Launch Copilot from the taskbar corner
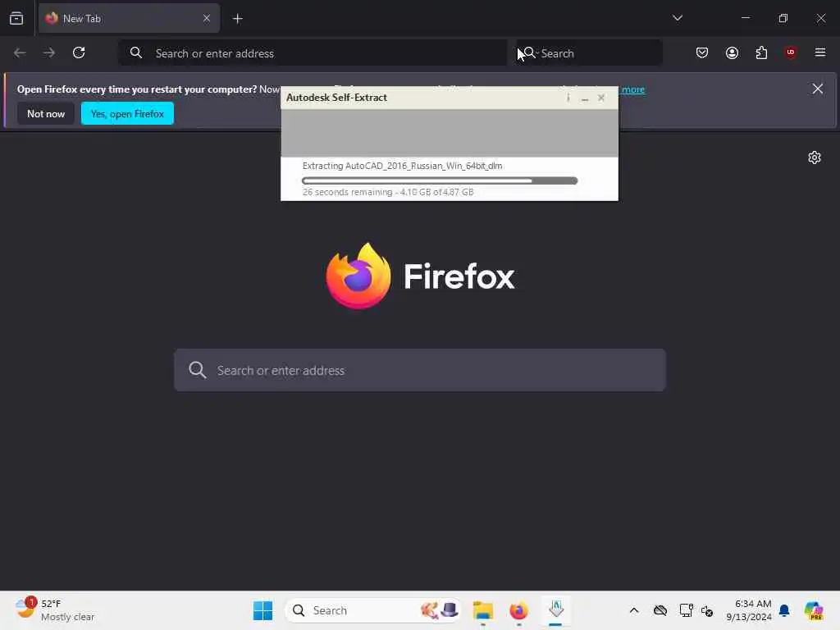Image resolution: width=840 pixels, height=630 pixels. point(813,610)
